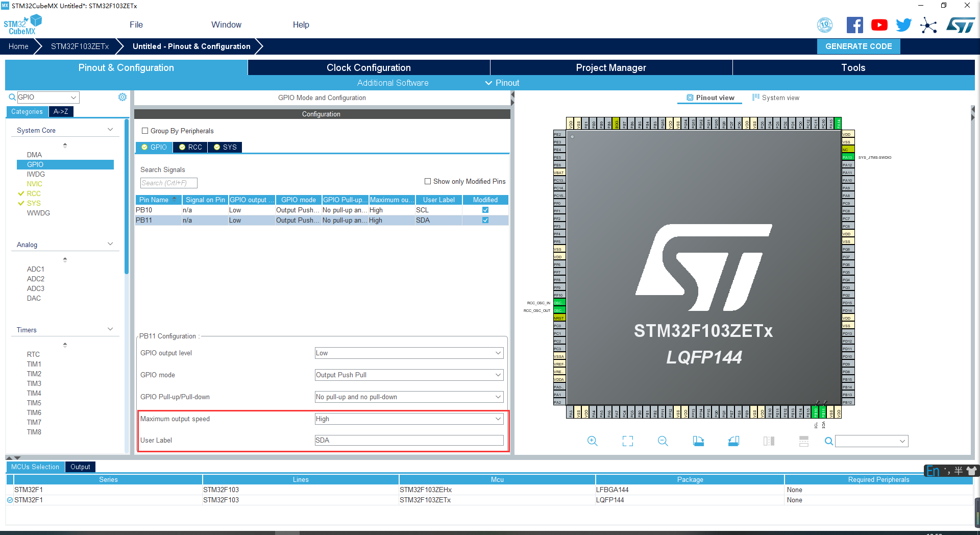980x535 pixels.
Task: Open the Window menu
Action: click(226, 25)
